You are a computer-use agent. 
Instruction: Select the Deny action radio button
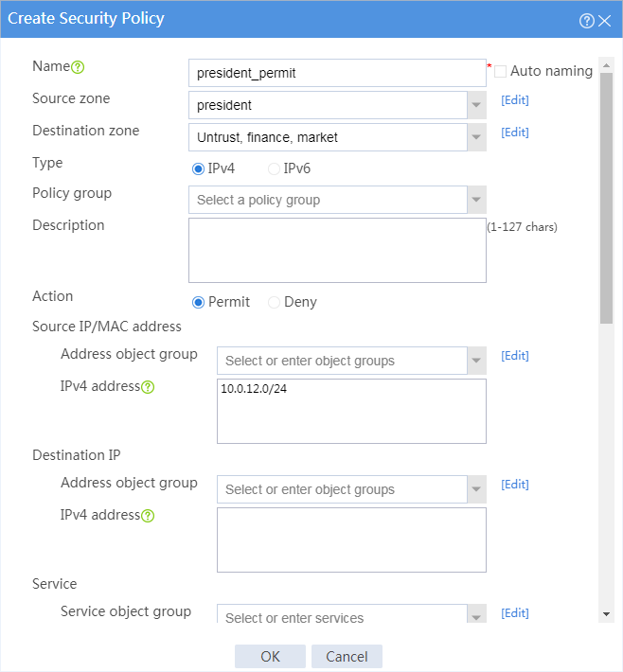pyautogui.click(x=274, y=303)
